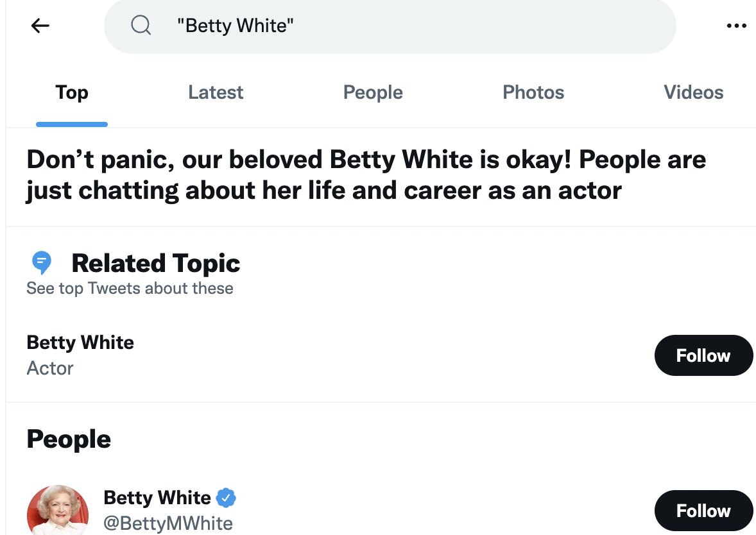Open the Betty White topic name
Viewport: 756px width, 535px height.
click(x=80, y=343)
